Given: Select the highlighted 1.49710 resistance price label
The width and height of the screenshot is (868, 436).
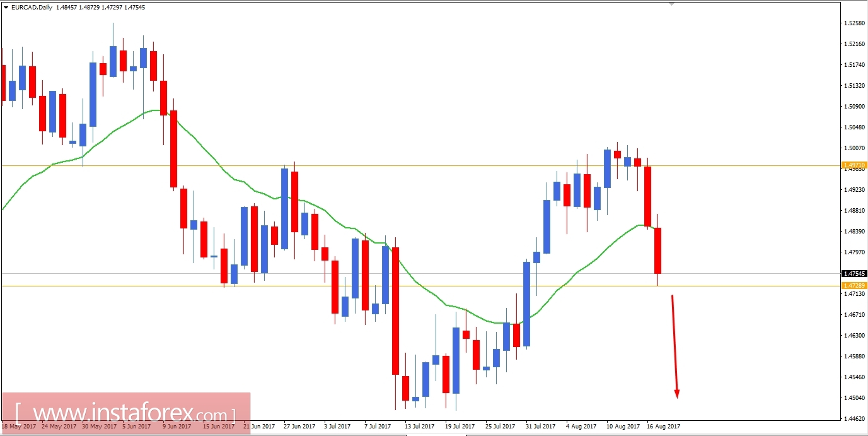Looking at the screenshot, I should pyautogui.click(x=856, y=165).
